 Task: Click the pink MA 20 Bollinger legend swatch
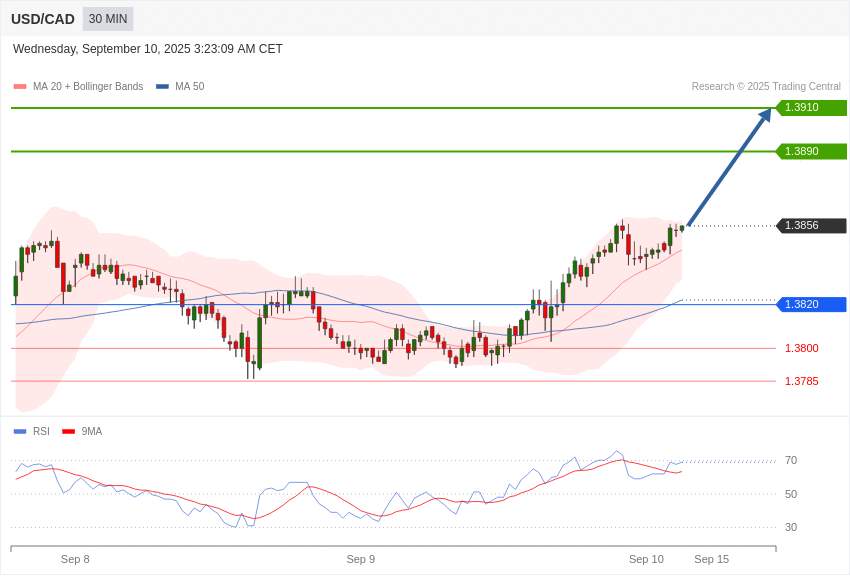pyautogui.click(x=20, y=87)
